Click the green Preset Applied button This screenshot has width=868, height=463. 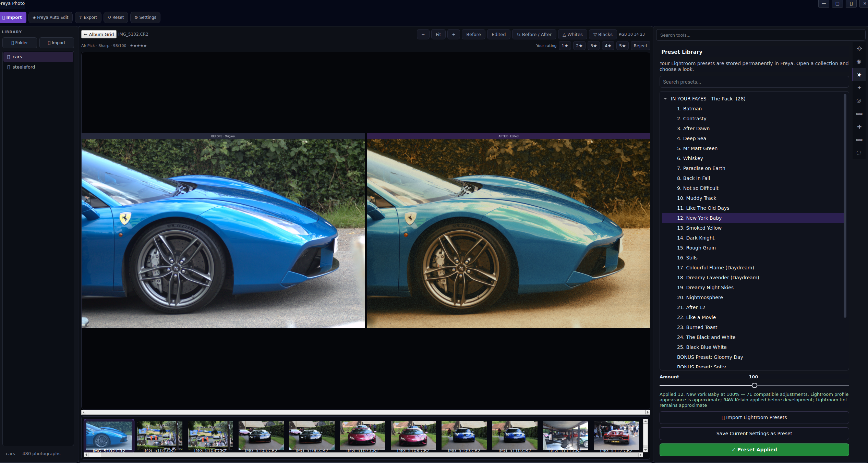pyautogui.click(x=754, y=450)
